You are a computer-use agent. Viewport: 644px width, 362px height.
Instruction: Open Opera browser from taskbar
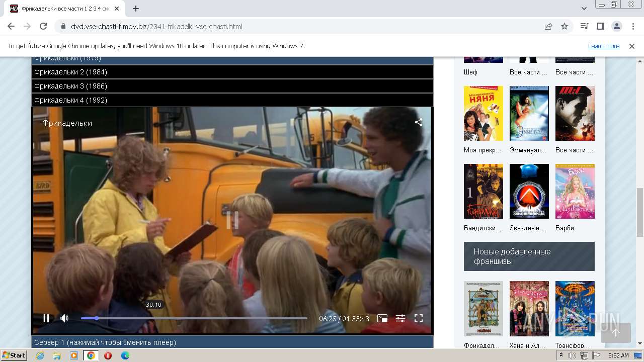pyautogui.click(x=108, y=355)
